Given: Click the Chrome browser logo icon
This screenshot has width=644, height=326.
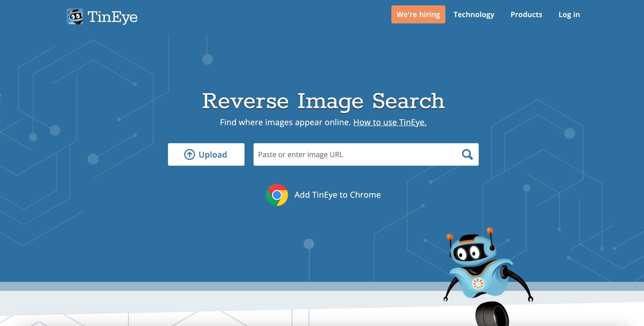Looking at the screenshot, I should point(277,195).
